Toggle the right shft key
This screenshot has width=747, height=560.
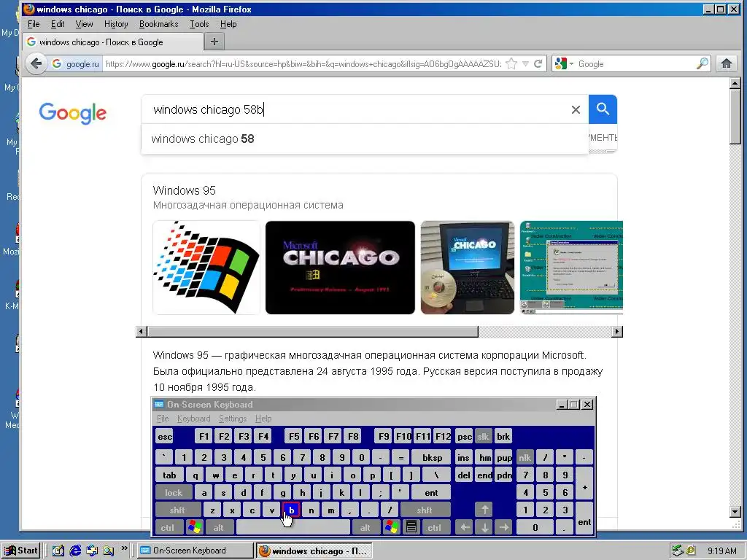(x=425, y=510)
